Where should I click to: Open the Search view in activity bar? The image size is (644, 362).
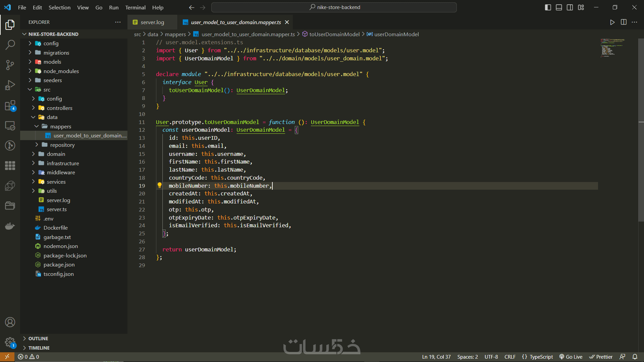coord(10,45)
